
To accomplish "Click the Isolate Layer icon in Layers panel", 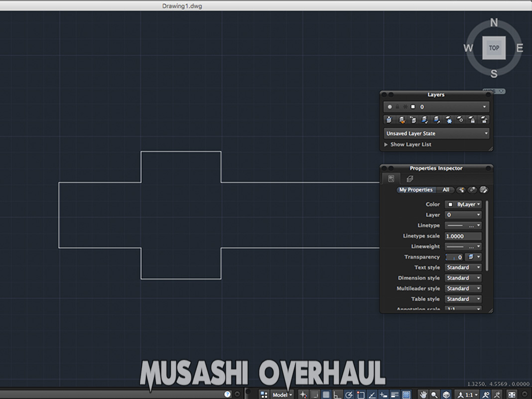I will pyautogui.click(x=425, y=120).
